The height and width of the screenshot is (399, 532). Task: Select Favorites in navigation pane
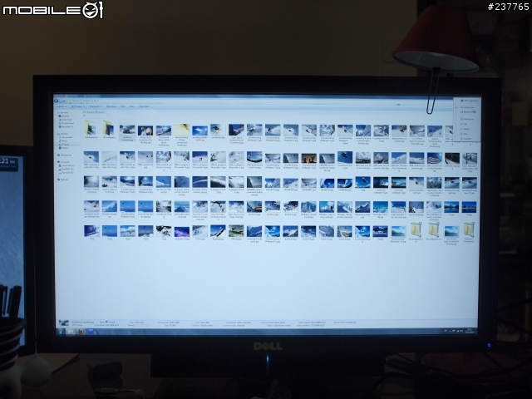[62, 113]
